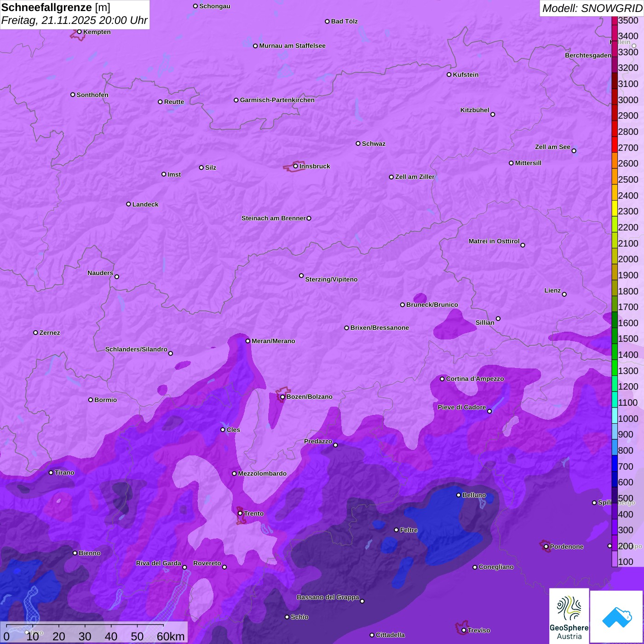This screenshot has width=644, height=644.
Task: Click the Predazzo label
Action: tap(318, 441)
